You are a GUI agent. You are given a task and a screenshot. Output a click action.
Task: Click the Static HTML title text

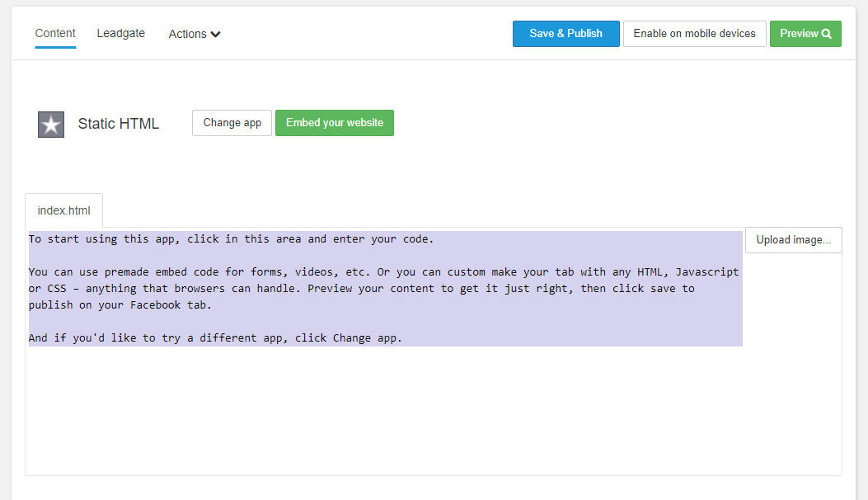tap(119, 124)
